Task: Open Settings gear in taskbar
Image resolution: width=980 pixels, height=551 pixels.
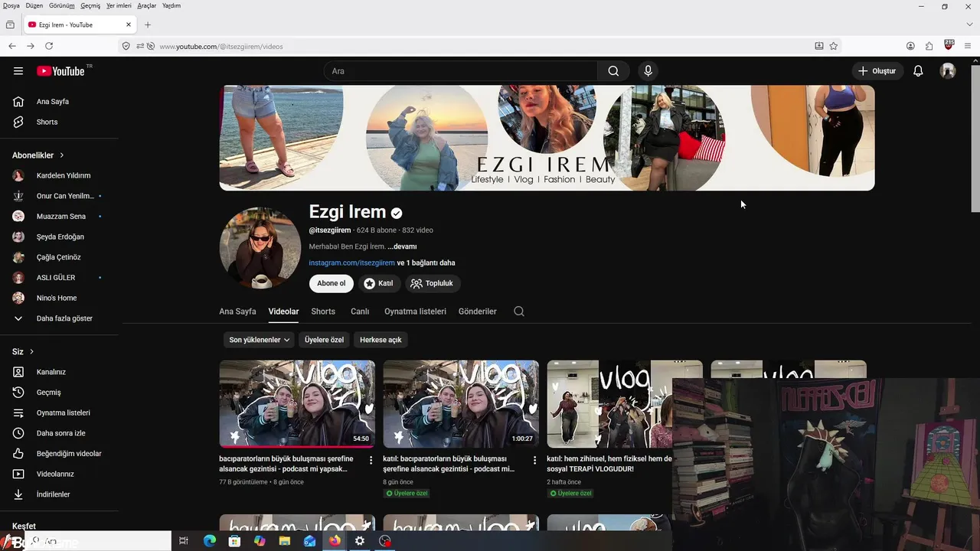Action: [360, 541]
